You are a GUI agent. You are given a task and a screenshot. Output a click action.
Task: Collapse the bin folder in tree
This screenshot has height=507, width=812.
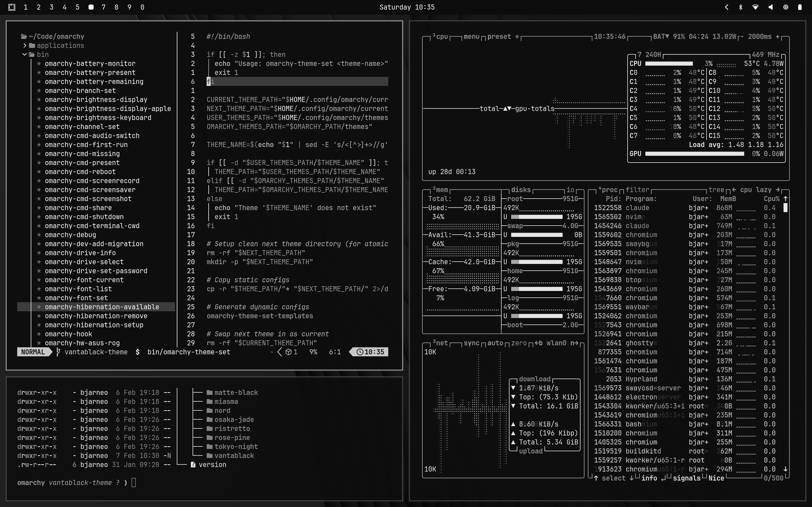coord(25,55)
